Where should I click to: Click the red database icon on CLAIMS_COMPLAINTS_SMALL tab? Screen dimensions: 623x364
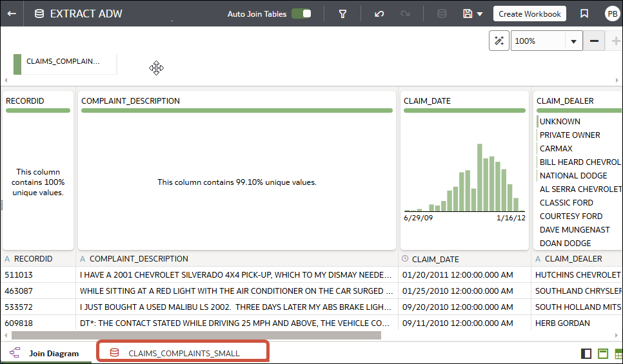pos(114,352)
